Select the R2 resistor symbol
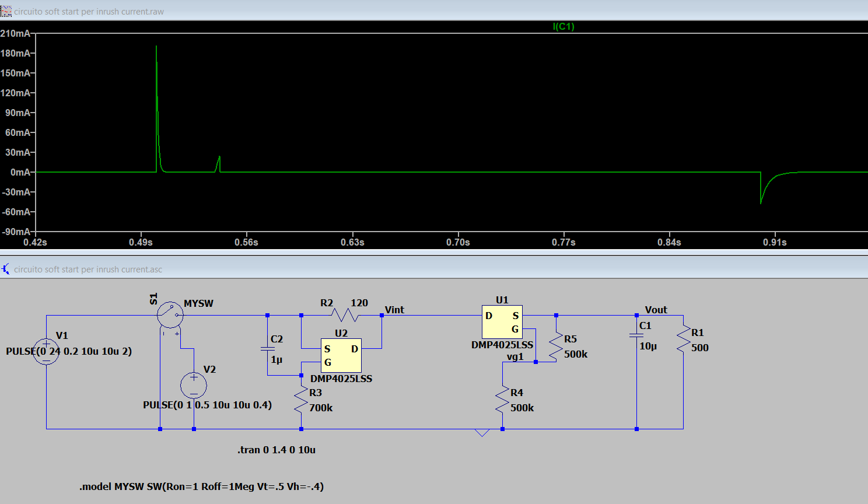Screen dimensions: 868x504 pos(344,316)
